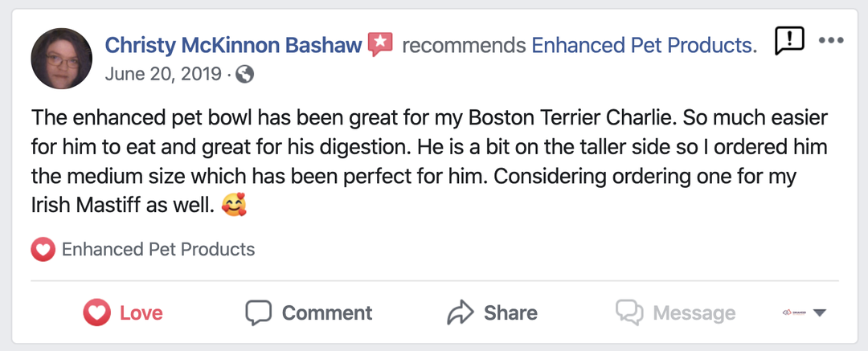The height and width of the screenshot is (351, 868).
Task: Toggle the Love heart icon reaction
Action: (x=96, y=312)
